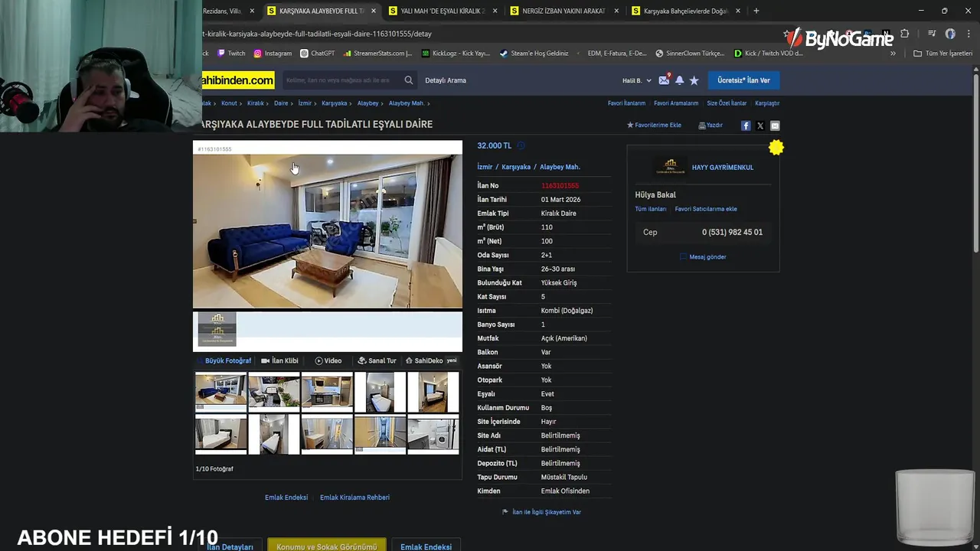Click the search magnifier icon in sahibinden header
Viewport: 980px width, 551px height.
(x=409, y=80)
